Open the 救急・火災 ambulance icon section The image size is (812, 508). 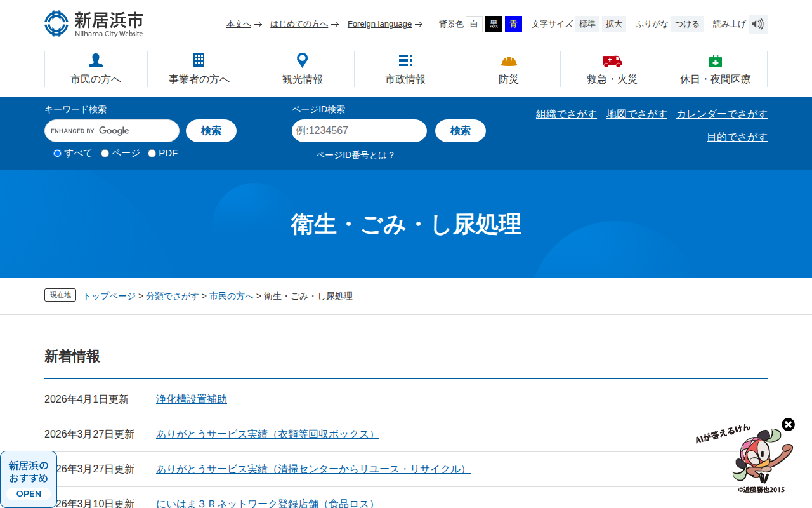click(612, 61)
